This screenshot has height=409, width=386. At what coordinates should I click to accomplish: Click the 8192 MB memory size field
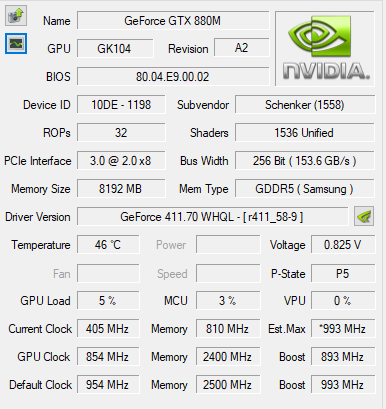pos(121,189)
